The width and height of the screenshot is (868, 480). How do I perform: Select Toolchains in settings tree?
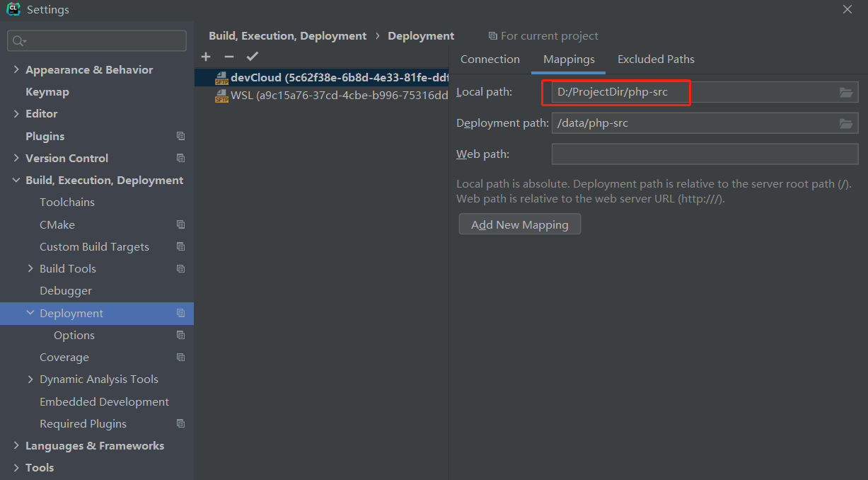(67, 202)
